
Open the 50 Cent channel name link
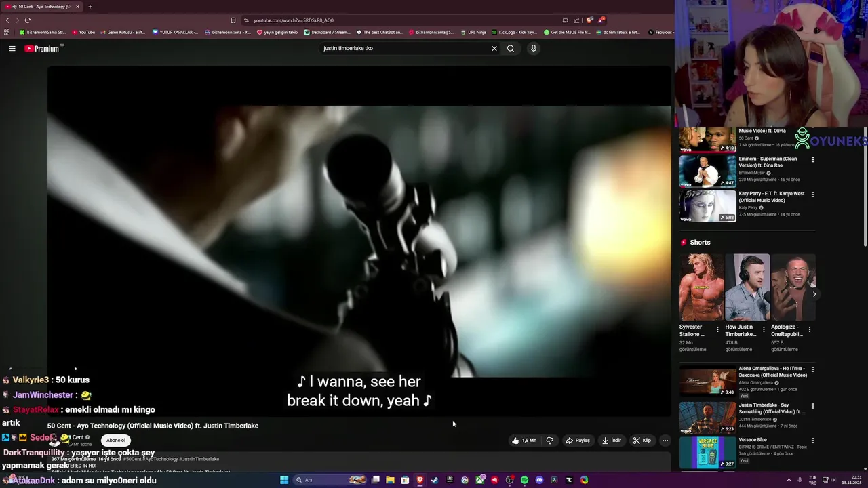78,437
